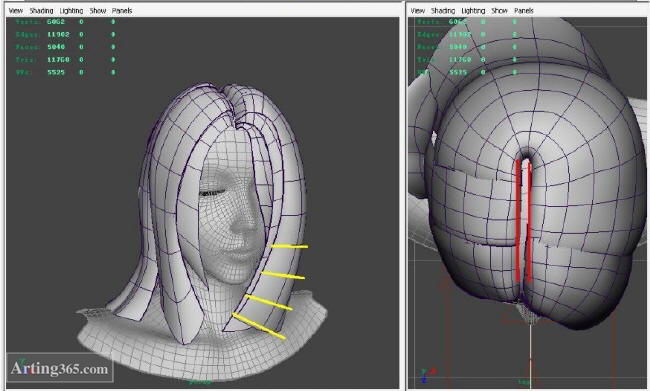Viewport: 650px width, 391px height.
Task: Click the UVs count 5525 in the left viewport
Action: click(56, 72)
